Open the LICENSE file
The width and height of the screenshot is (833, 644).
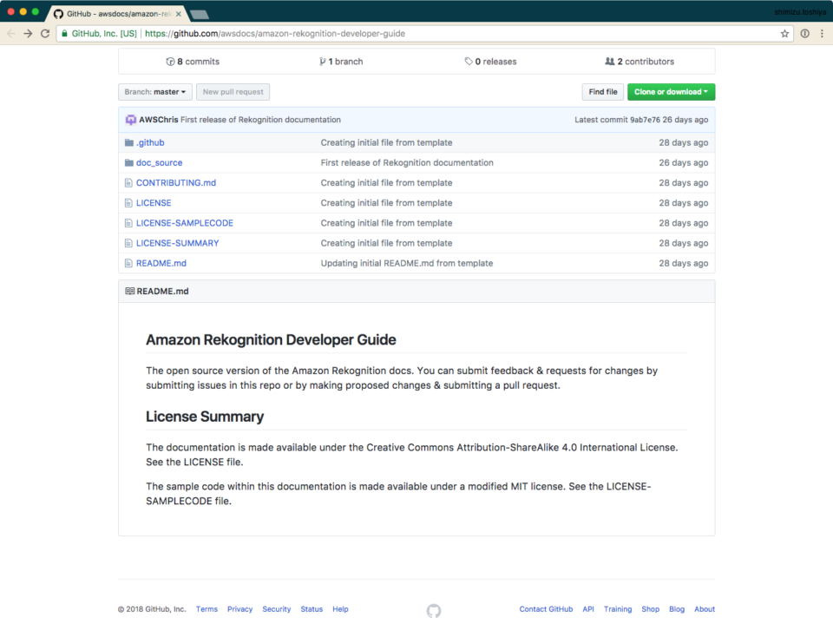154,202
